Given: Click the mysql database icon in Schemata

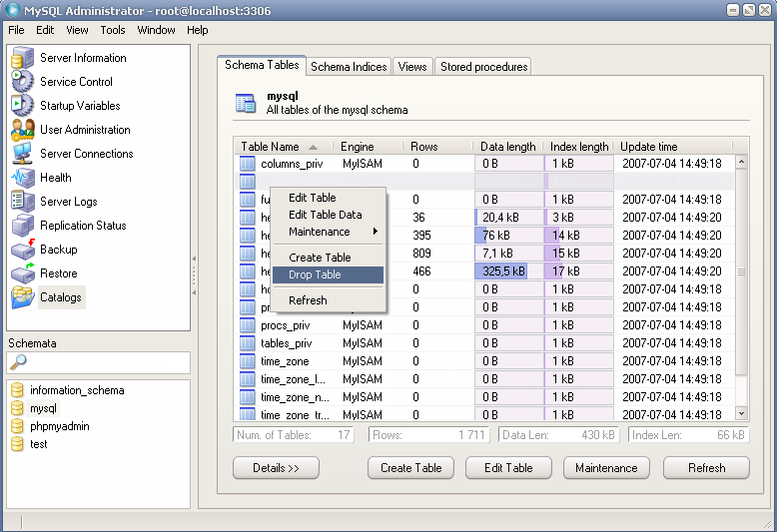Looking at the screenshot, I should click(17, 408).
